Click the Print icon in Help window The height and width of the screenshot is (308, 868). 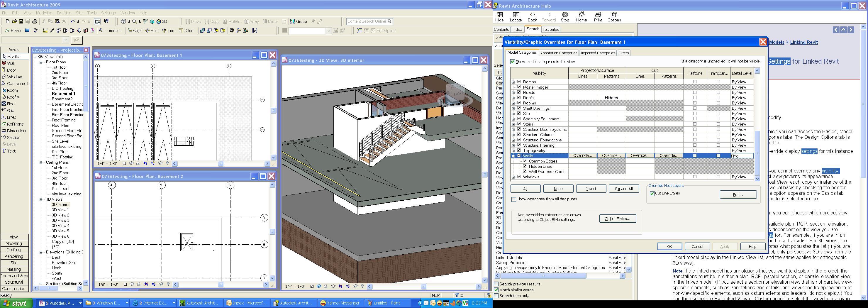click(598, 16)
